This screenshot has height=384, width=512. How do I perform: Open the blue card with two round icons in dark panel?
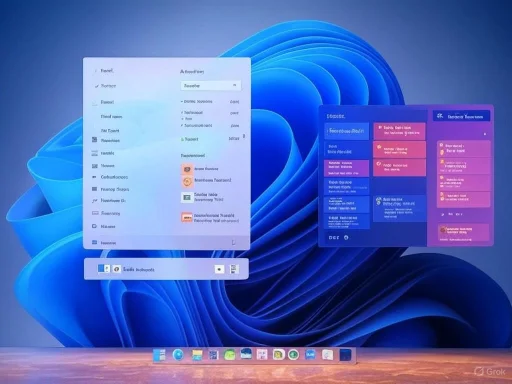[x=399, y=208]
